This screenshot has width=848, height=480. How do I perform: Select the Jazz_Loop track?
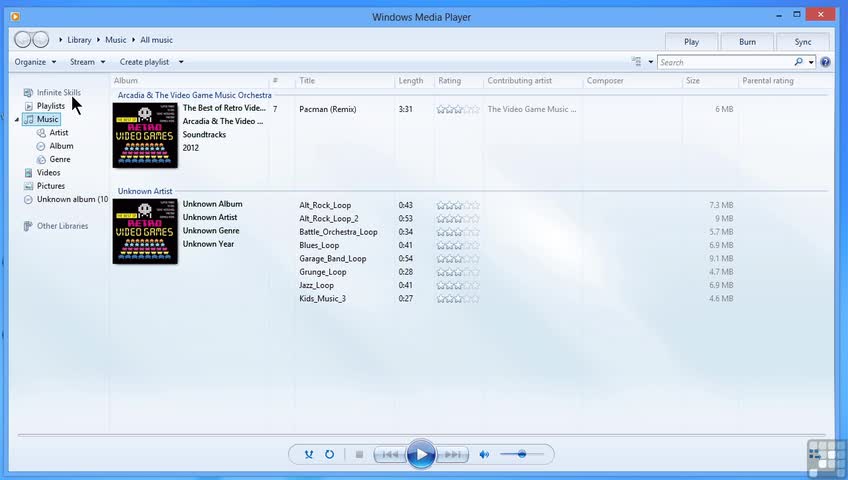(316, 285)
